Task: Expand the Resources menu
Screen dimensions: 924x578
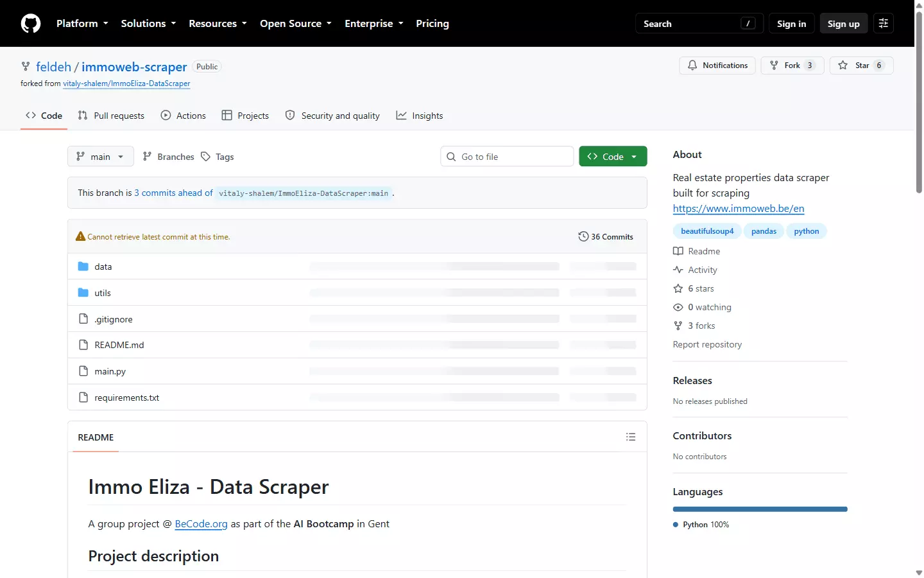Action: point(218,24)
